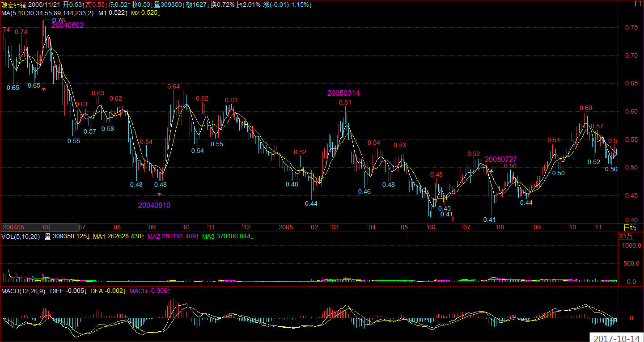
Task: Click the MA3 370106.844 volume average value
Action: click(x=228, y=236)
